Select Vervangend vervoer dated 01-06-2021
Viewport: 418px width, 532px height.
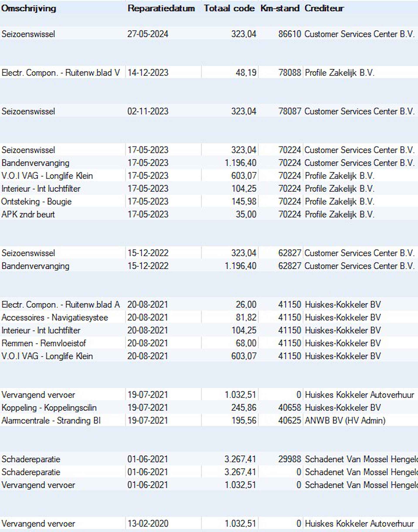click(38, 485)
